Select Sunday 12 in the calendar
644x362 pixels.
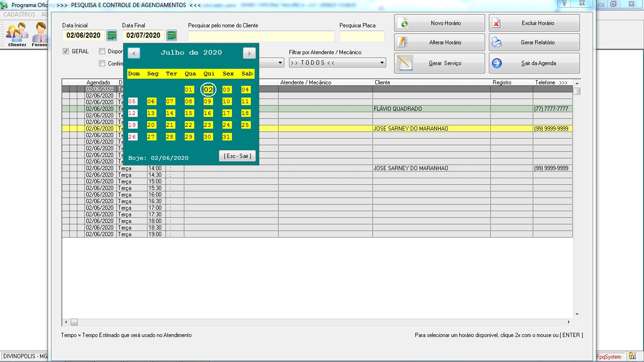click(132, 113)
